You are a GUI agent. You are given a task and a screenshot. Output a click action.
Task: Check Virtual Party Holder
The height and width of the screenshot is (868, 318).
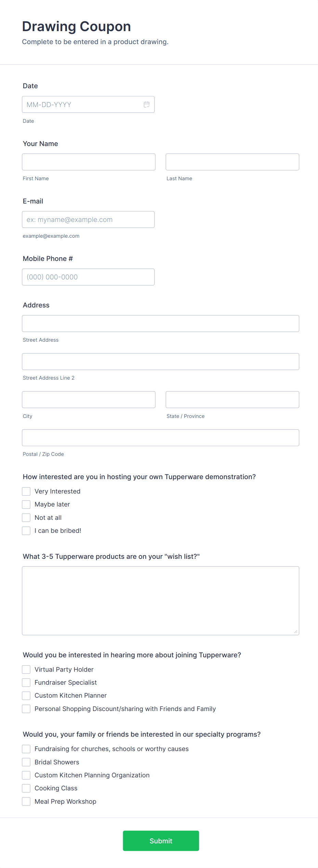click(x=26, y=669)
